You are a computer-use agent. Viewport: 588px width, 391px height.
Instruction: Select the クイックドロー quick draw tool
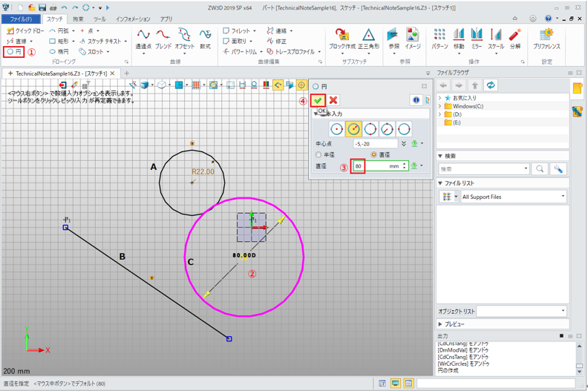pyautogui.click(x=25, y=30)
